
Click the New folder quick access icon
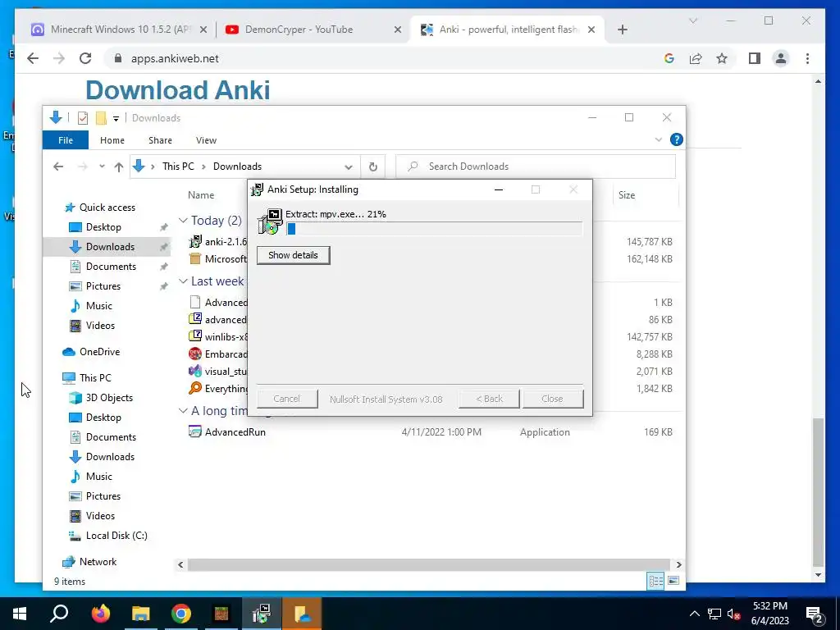click(101, 118)
